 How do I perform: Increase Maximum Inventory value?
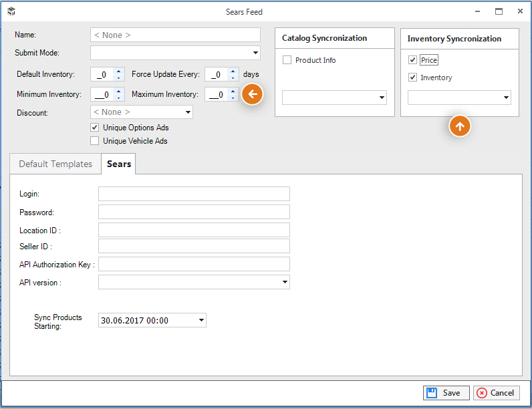233,91
